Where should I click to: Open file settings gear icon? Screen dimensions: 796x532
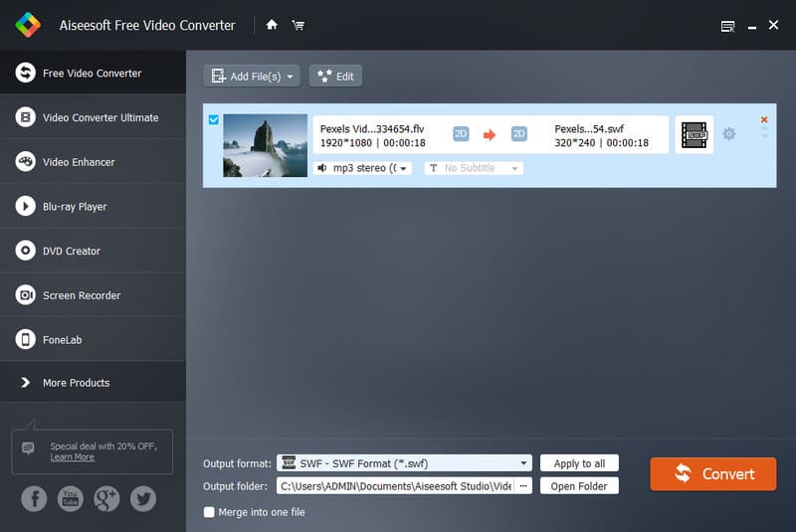pyautogui.click(x=729, y=134)
